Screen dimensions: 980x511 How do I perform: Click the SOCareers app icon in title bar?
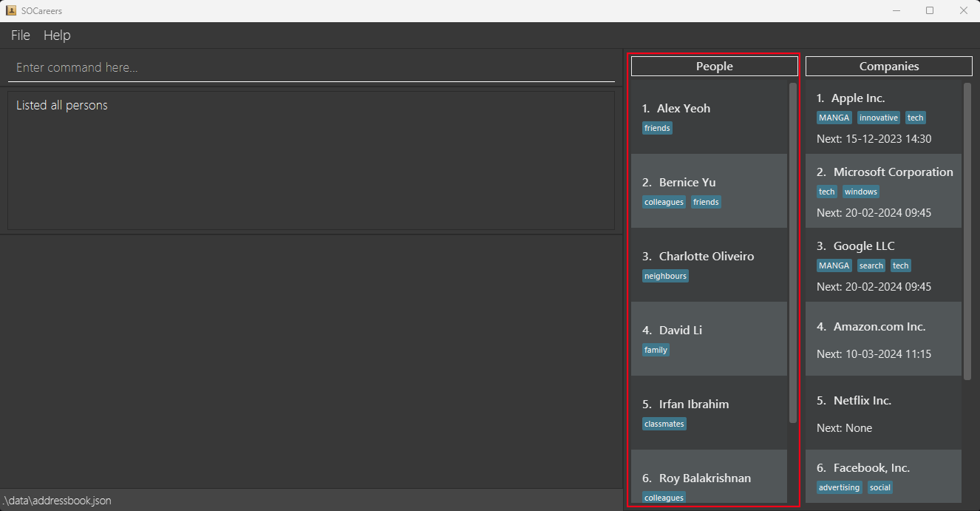pos(11,10)
